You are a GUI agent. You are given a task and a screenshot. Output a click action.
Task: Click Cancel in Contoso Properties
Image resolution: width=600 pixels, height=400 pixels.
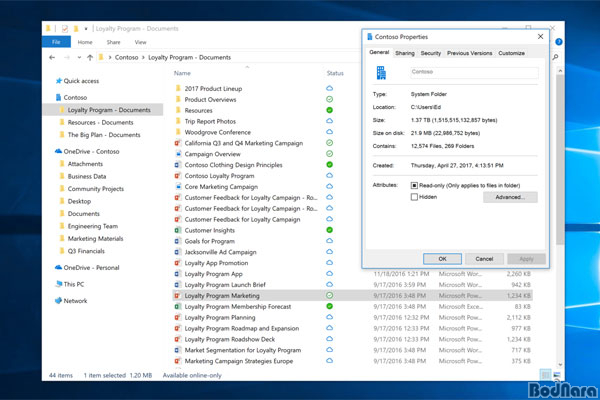[484, 259]
